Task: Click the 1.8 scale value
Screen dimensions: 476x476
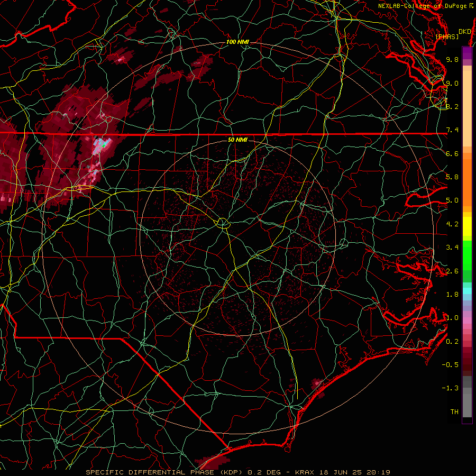Action: click(x=452, y=295)
